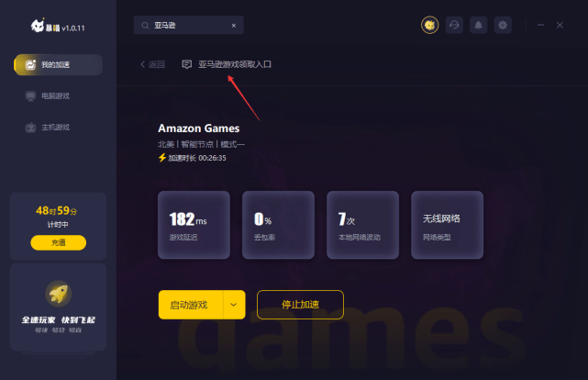Clear the search box with X
The image size is (588, 380).
point(234,26)
